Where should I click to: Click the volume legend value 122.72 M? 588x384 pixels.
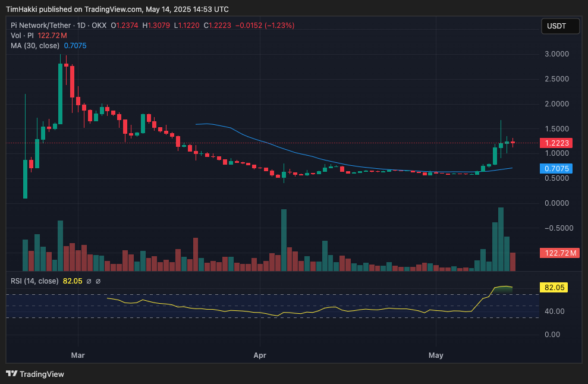(x=52, y=36)
